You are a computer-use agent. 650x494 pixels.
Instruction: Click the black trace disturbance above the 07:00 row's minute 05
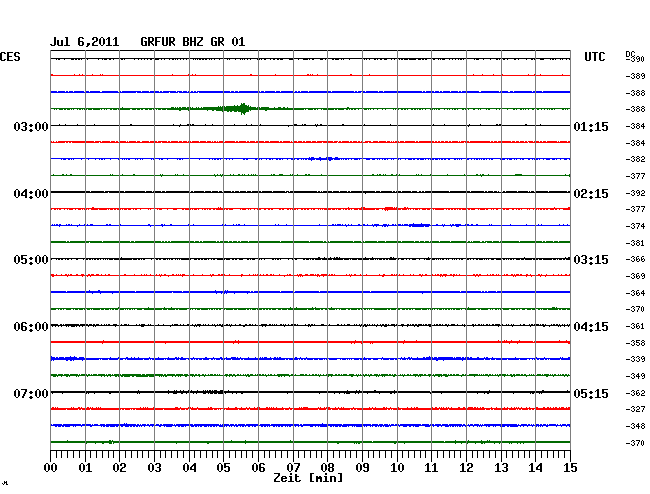pyautogui.click(x=196, y=392)
